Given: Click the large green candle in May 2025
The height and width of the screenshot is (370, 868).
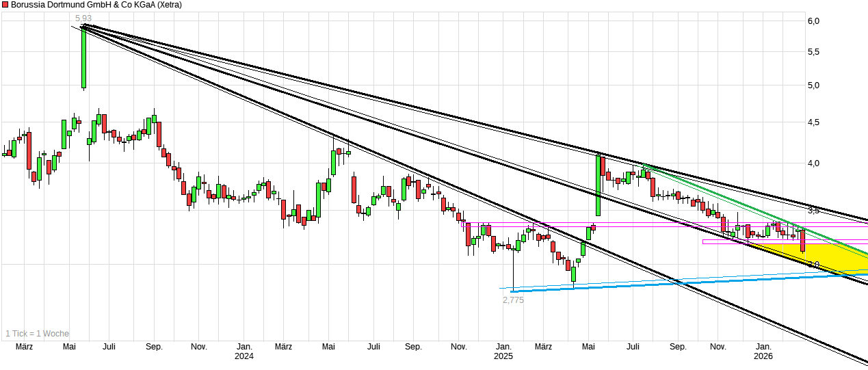Looking at the screenshot, I should tap(598, 186).
